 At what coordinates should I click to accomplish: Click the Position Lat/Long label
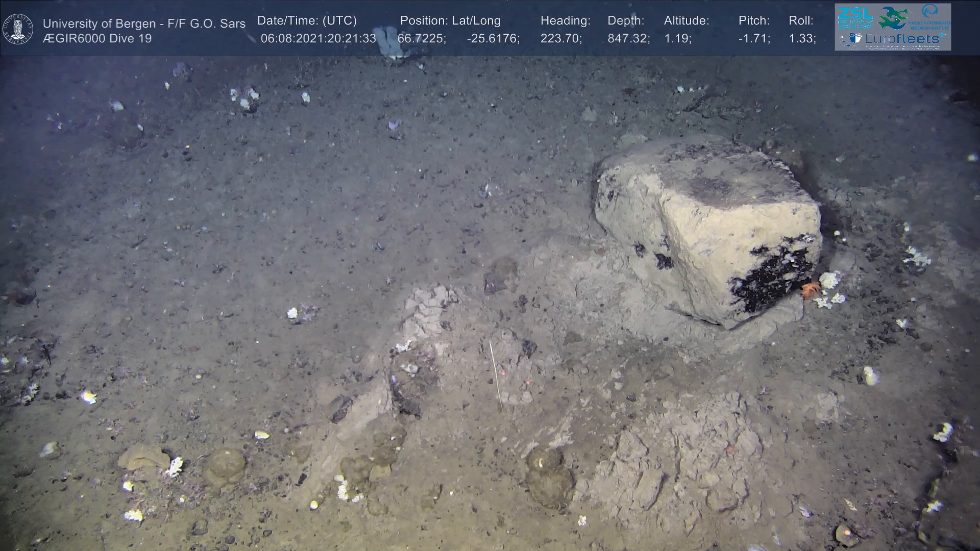pos(450,21)
